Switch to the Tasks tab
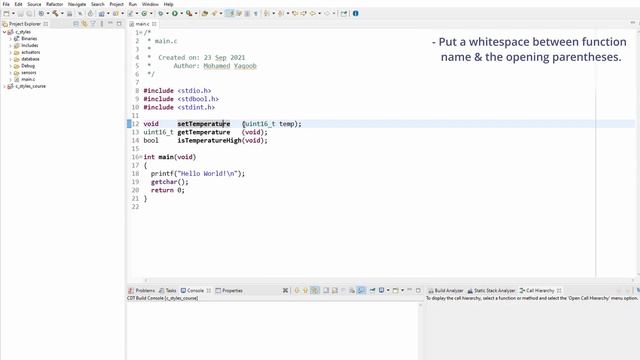 point(167,291)
